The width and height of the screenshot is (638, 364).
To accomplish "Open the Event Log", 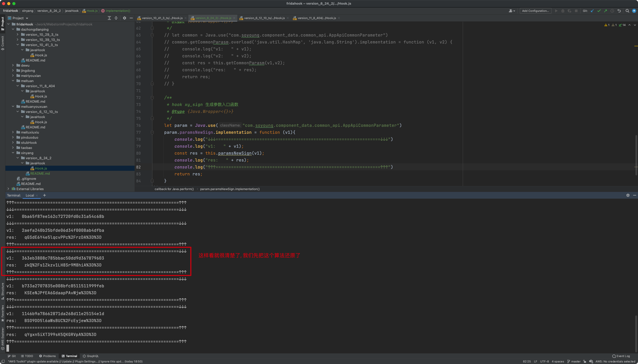I will tap(621, 356).
